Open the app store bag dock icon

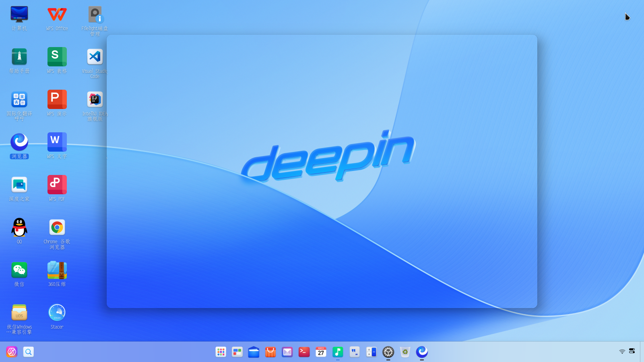[271, 352]
